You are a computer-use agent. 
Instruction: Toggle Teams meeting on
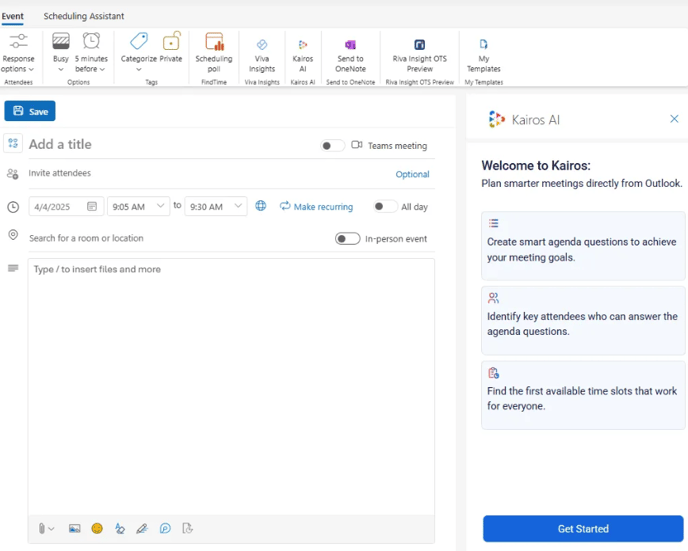(x=332, y=146)
